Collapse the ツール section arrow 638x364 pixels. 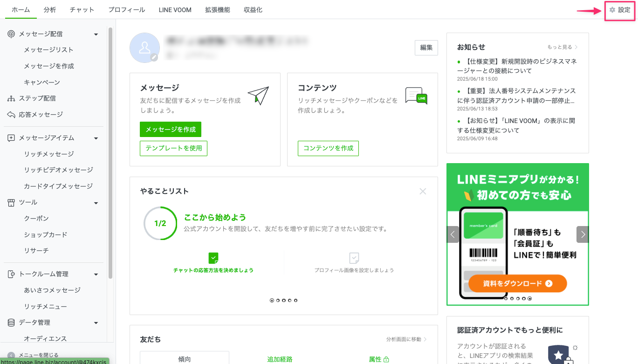96,203
